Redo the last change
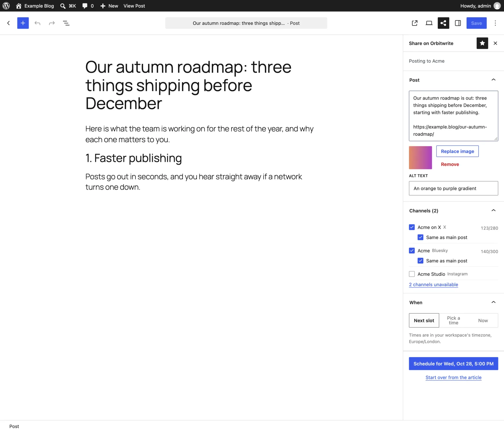The image size is (504, 432). [x=52, y=23]
